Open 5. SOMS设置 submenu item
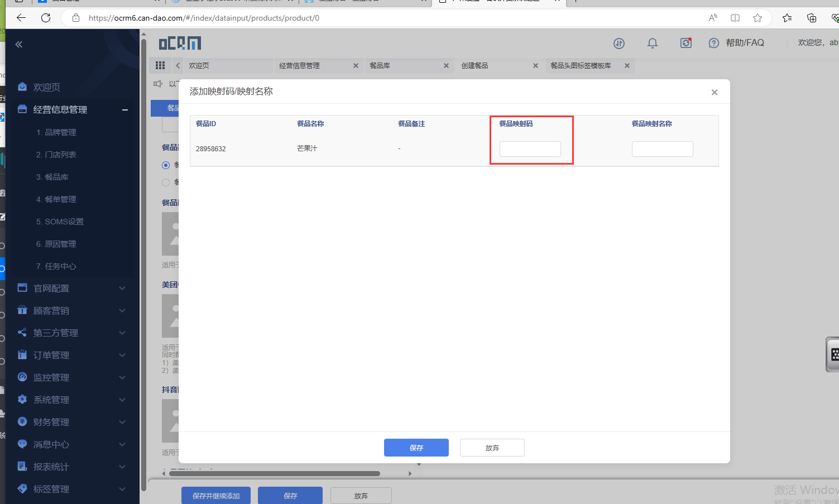Viewport: 839px width, 504px height. click(x=60, y=222)
